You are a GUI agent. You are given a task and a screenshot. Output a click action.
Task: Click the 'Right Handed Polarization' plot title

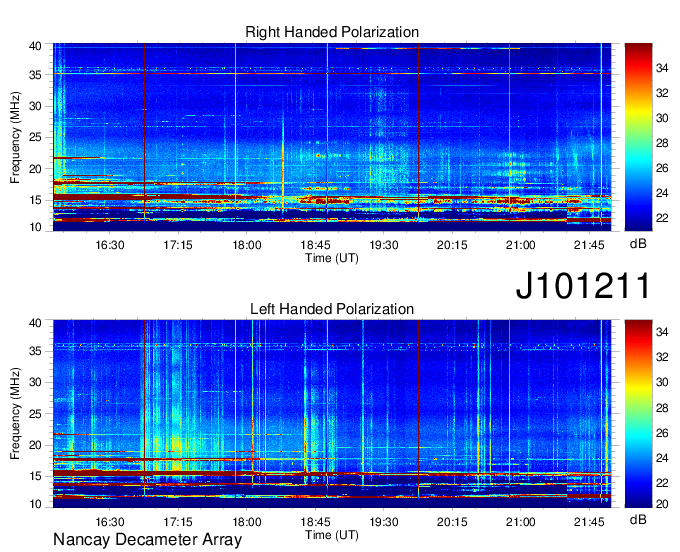click(332, 32)
